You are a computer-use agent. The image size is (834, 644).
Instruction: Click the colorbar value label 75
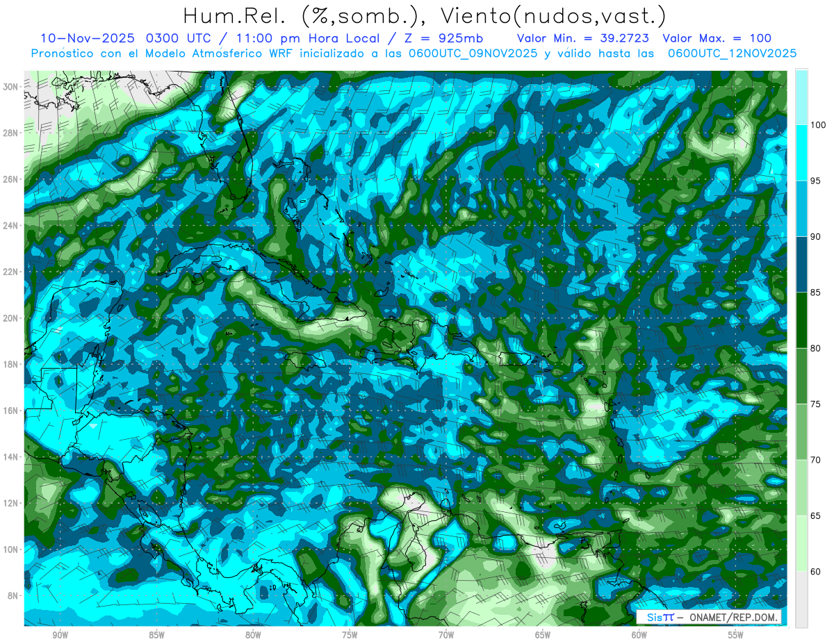tap(817, 404)
